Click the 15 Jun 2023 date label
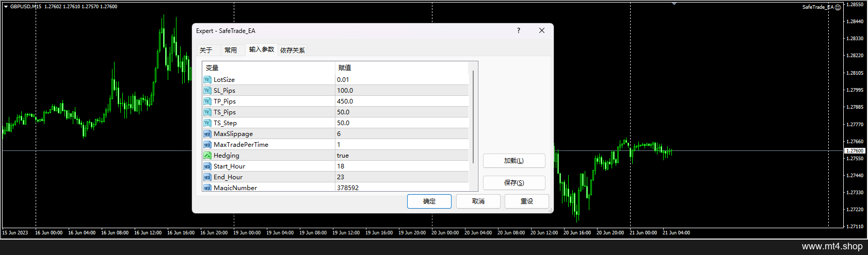 coord(15,233)
